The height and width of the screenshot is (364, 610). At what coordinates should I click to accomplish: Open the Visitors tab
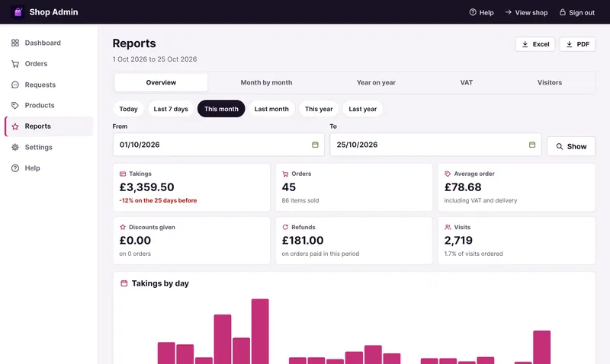[549, 82]
